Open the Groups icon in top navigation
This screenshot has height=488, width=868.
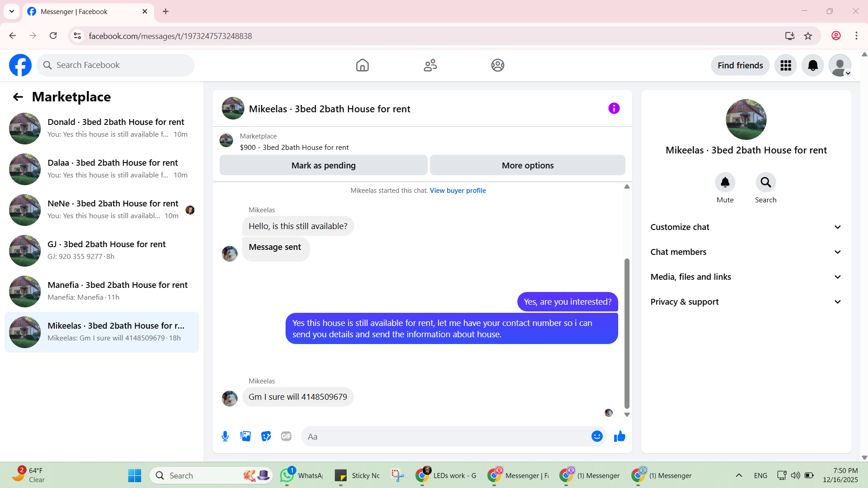498,65
